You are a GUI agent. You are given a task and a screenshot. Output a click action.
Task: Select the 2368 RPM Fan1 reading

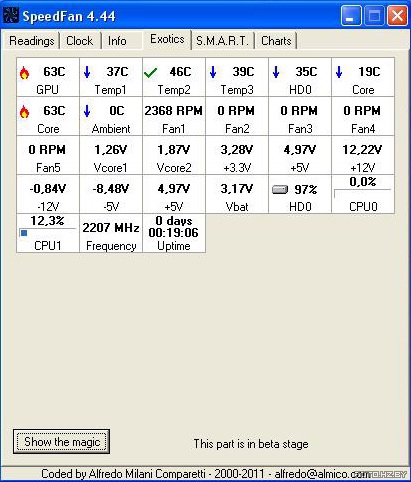[174, 116]
